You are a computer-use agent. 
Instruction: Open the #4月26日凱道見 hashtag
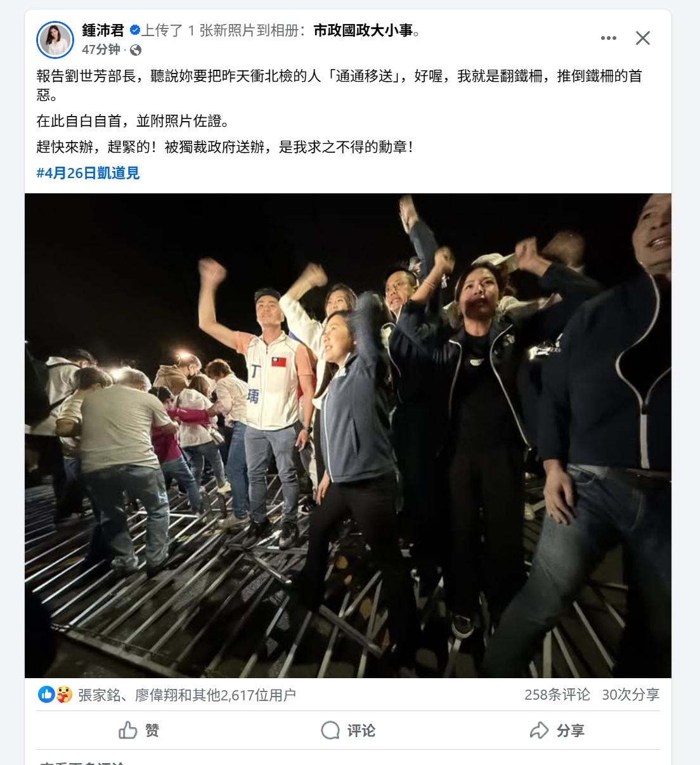pyautogui.click(x=88, y=173)
